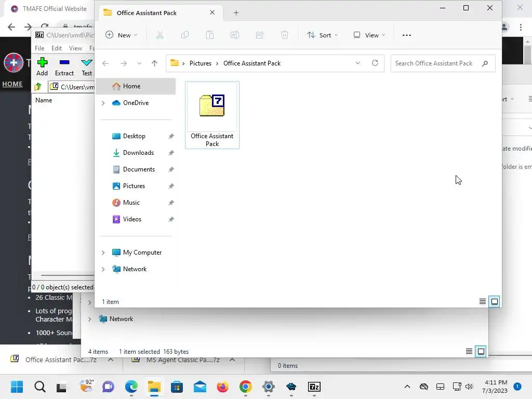Select Music in navigation pane
532x399 pixels.
click(136, 203)
